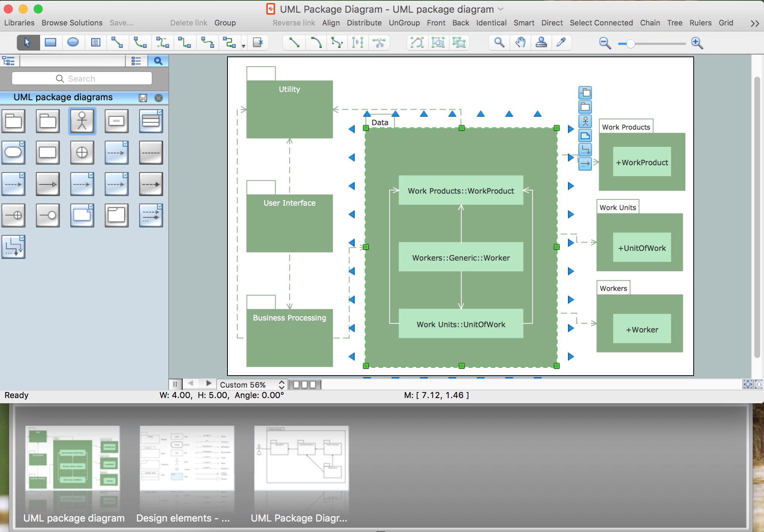Toggle the page layout view buttons

(x=305, y=385)
